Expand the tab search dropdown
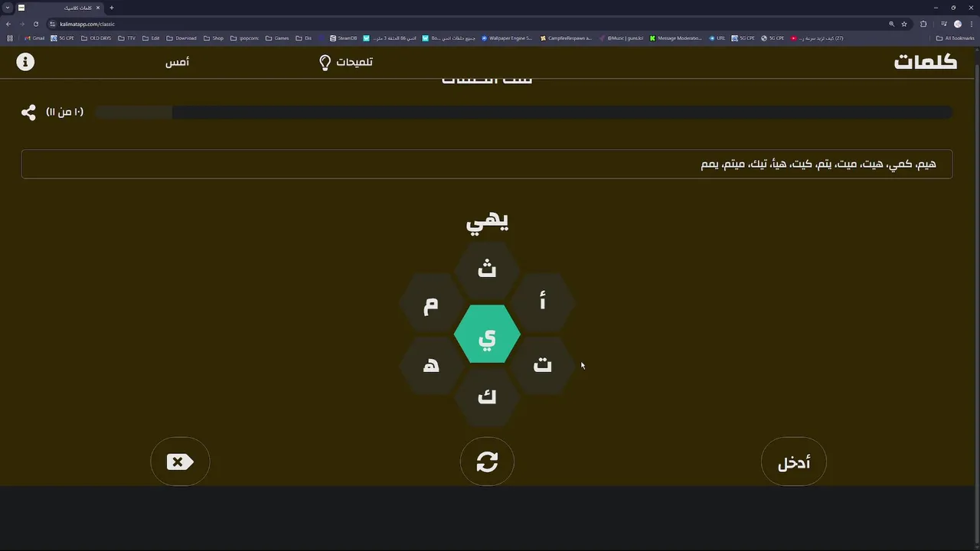Image resolution: width=980 pixels, height=551 pixels. [x=7, y=8]
